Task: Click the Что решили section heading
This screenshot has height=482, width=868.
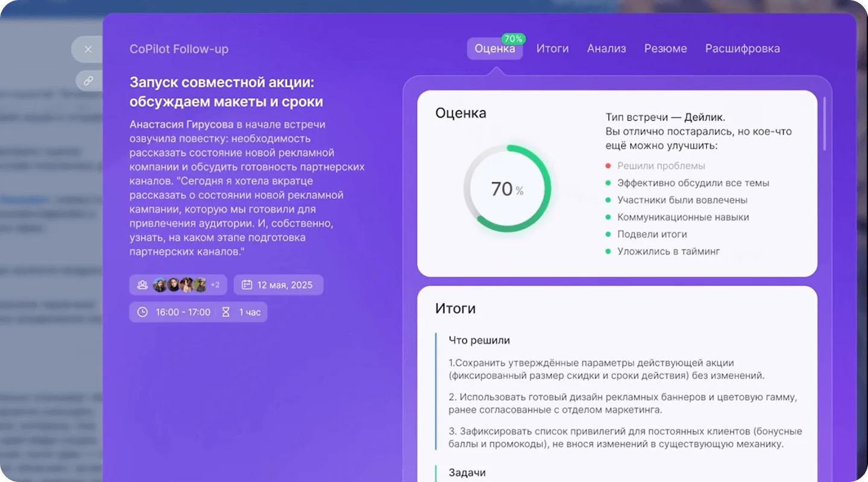Action: click(479, 340)
